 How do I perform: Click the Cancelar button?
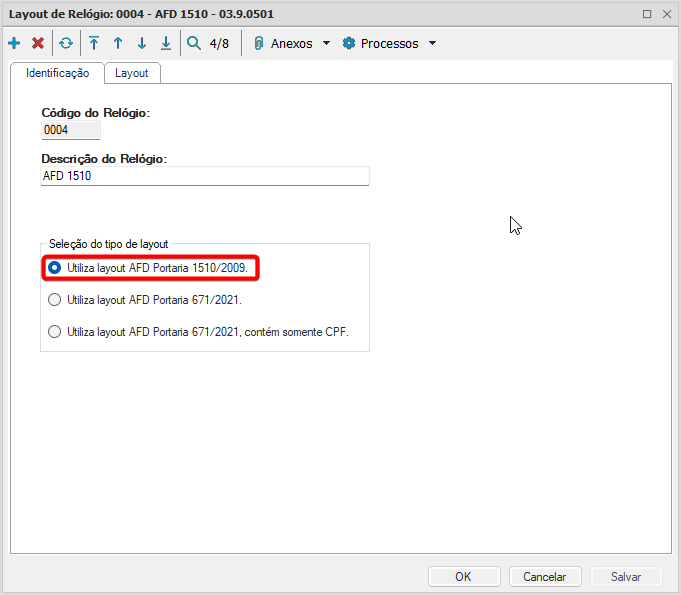(545, 577)
